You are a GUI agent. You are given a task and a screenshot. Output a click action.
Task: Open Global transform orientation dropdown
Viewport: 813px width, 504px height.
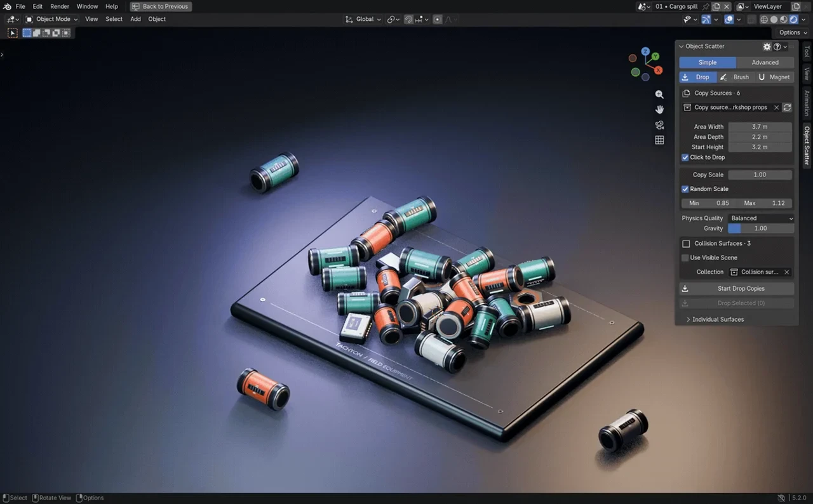pyautogui.click(x=363, y=20)
